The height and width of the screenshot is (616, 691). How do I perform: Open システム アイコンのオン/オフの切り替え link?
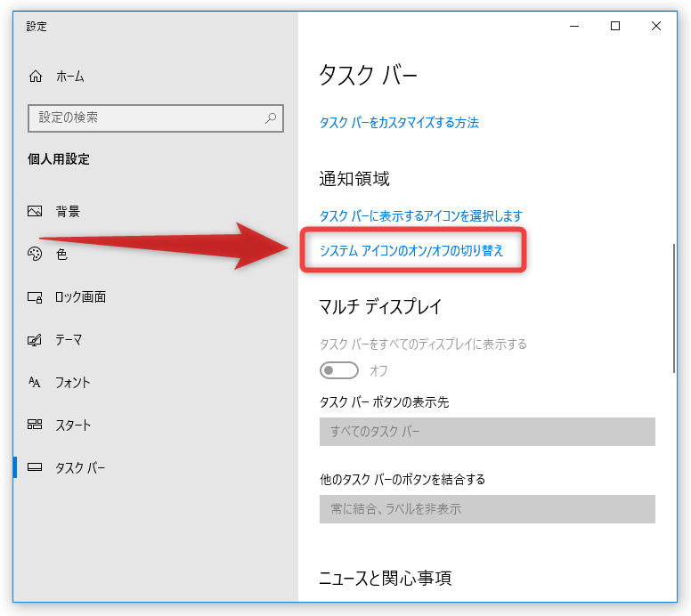(x=411, y=251)
